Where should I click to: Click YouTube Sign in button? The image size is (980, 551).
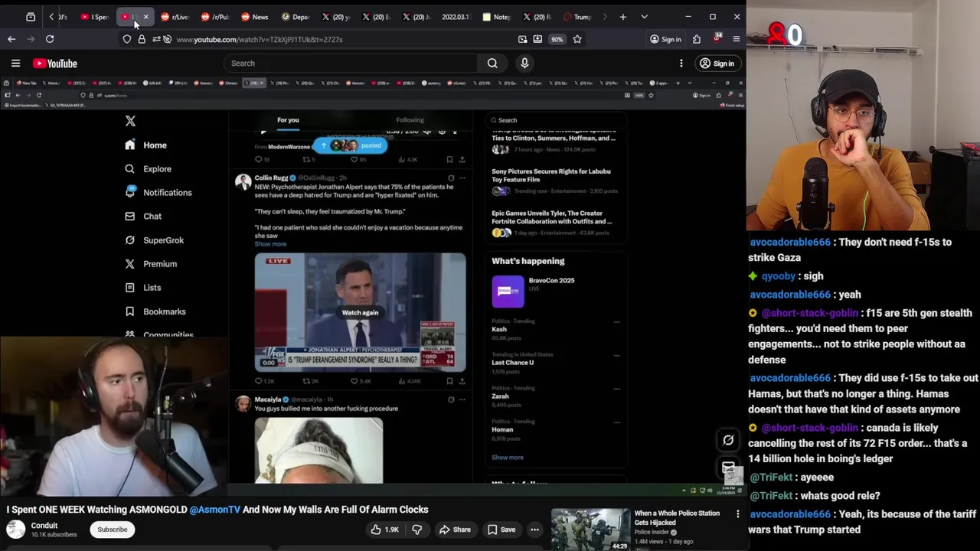pyautogui.click(x=717, y=64)
